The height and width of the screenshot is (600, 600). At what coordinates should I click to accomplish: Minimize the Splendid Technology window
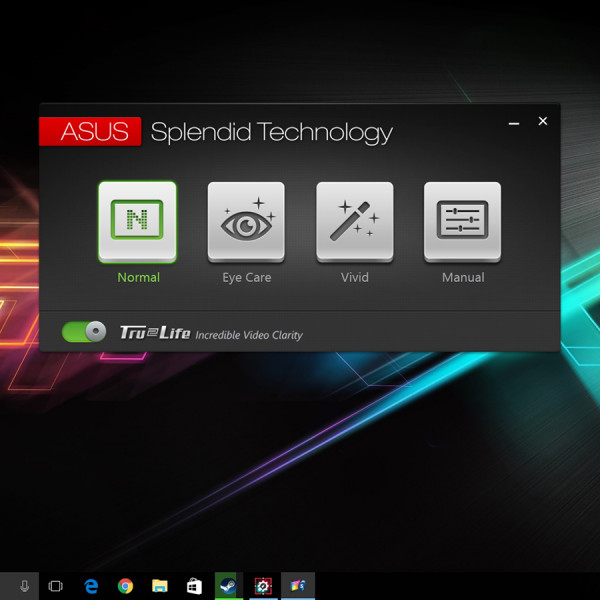pos(514,122)
